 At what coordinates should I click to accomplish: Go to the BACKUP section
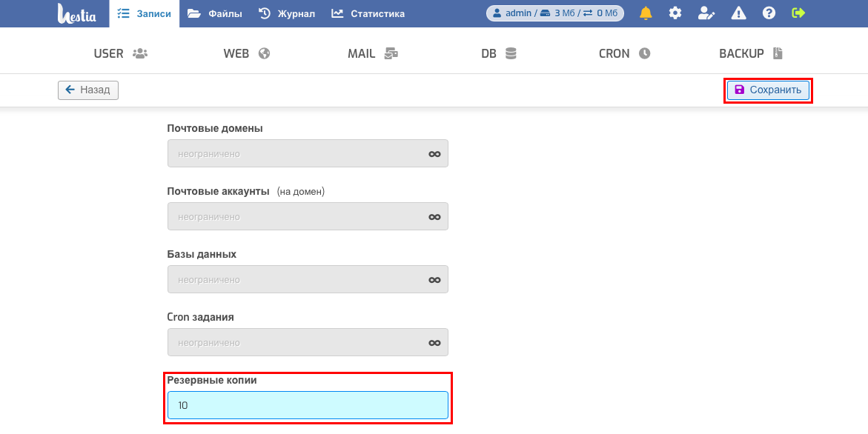pos(751,53)
